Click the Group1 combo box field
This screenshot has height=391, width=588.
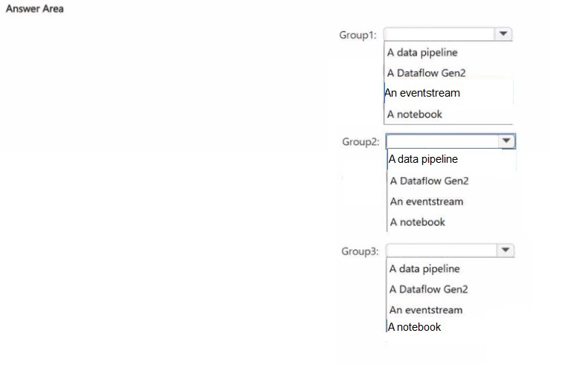coord(439,33)
